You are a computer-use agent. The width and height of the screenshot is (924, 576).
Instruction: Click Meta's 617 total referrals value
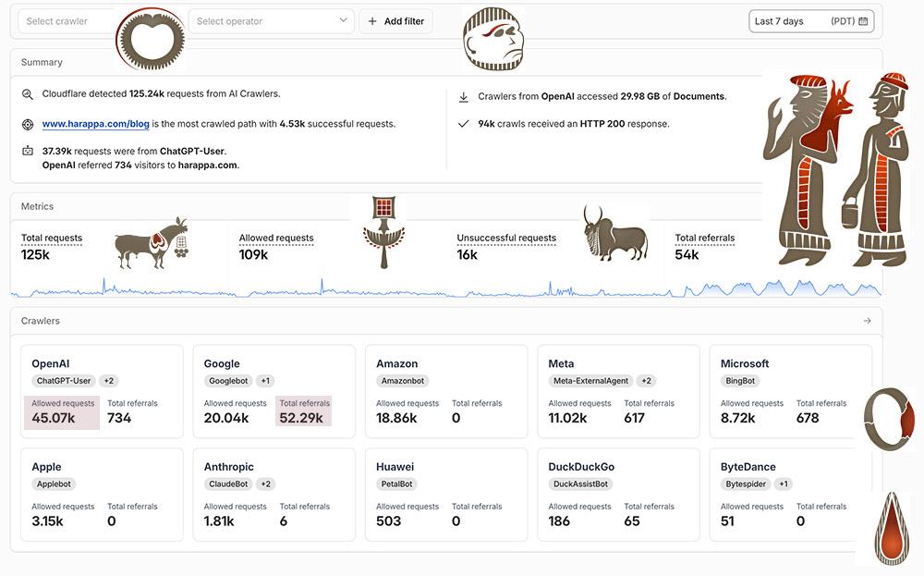[x=635, y=418]
